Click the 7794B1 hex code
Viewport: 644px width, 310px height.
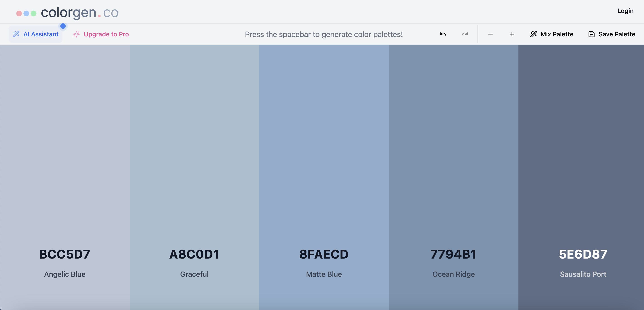tap(453, 254)
